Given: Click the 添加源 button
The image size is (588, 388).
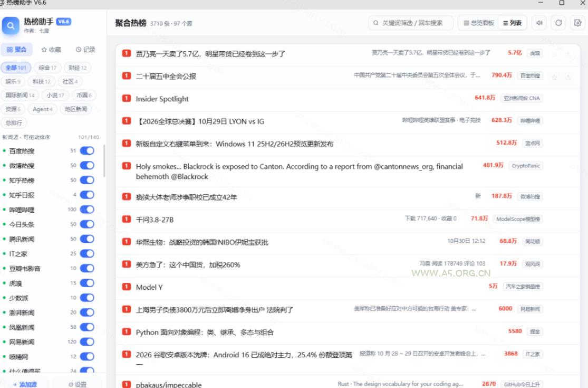Looking at the screenshot, I should point(25,384).
